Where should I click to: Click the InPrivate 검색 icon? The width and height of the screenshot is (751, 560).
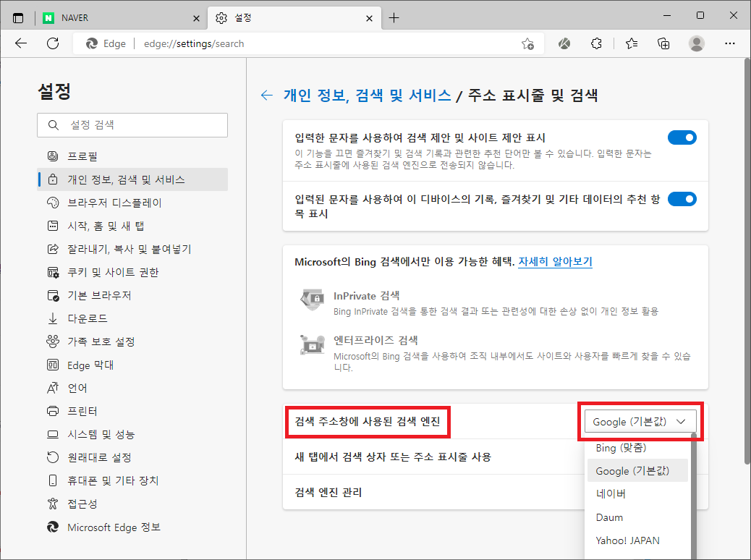tap(312, 300)
